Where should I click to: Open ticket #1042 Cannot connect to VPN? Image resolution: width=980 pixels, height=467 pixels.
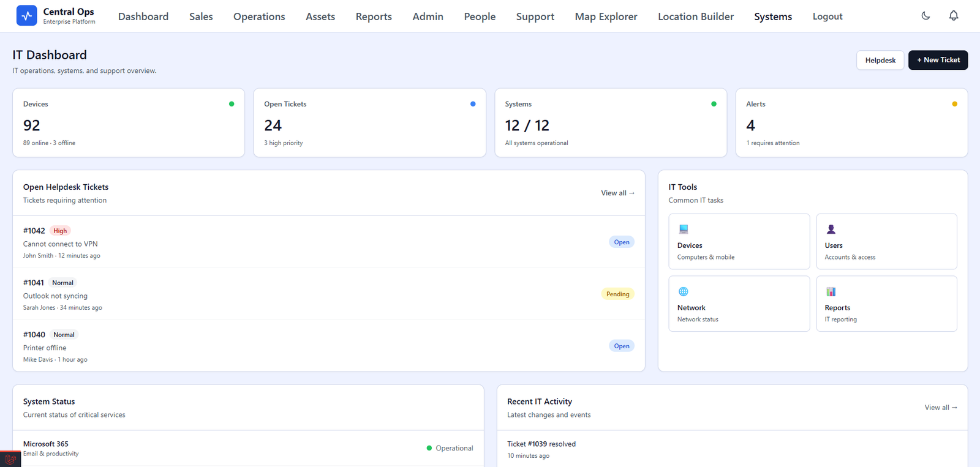click(329, 242)
